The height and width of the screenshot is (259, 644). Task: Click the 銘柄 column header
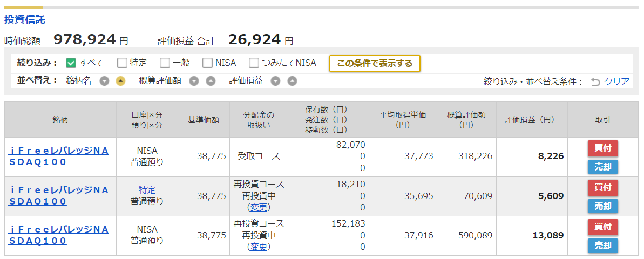tap(60, 119)
